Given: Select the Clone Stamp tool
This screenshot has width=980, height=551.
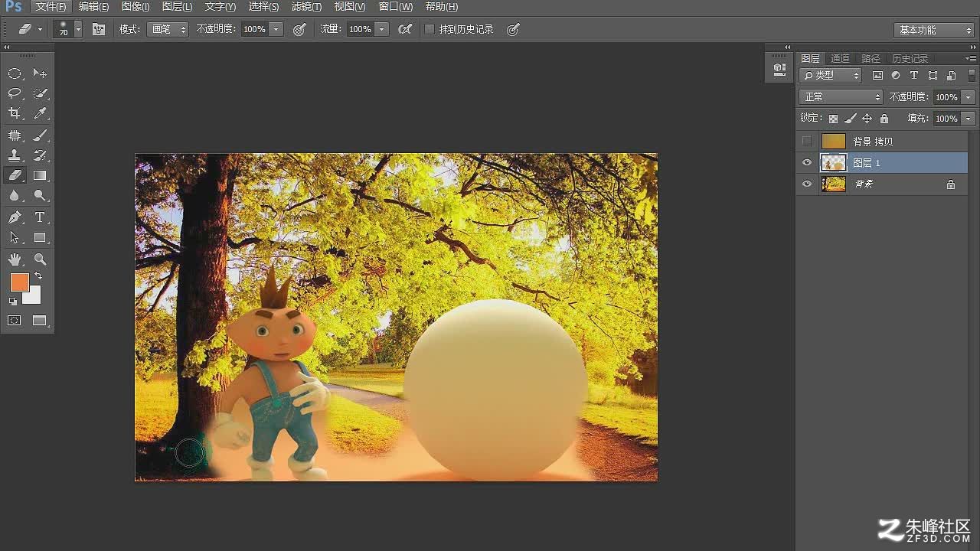Looking at the screenshot, I should [15, 155].
